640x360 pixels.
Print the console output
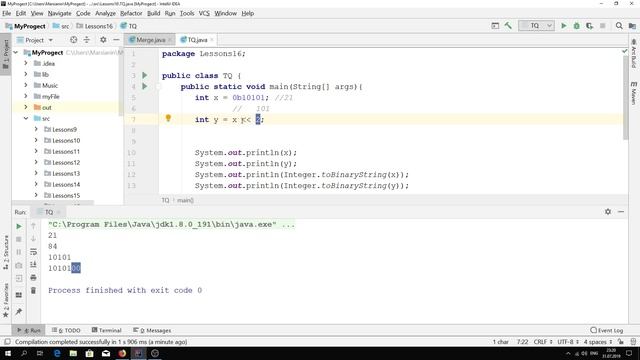click(33, 278)
